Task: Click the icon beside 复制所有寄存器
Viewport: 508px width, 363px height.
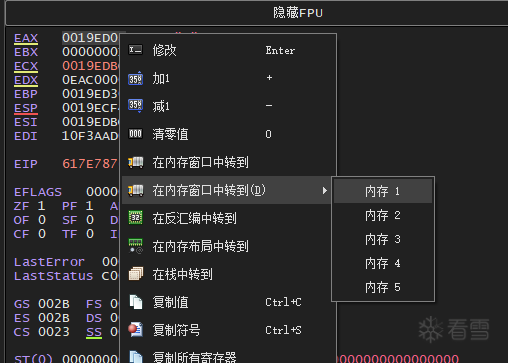Action: (136, 356)
